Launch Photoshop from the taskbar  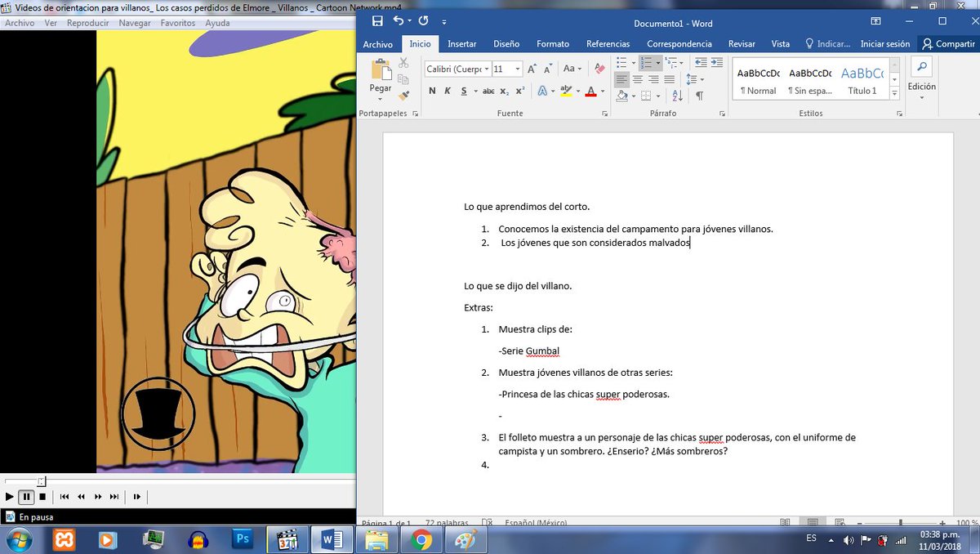tap(242, 539)
